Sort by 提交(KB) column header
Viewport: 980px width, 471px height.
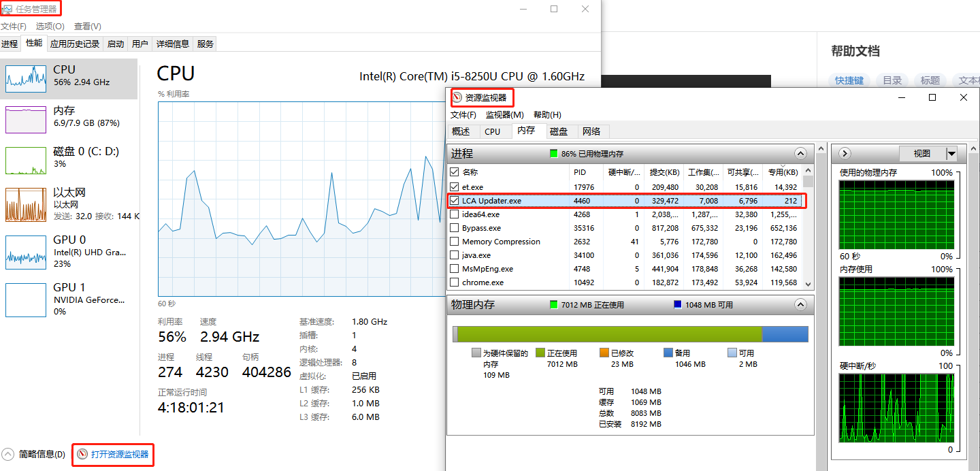(x=664, y=173)
